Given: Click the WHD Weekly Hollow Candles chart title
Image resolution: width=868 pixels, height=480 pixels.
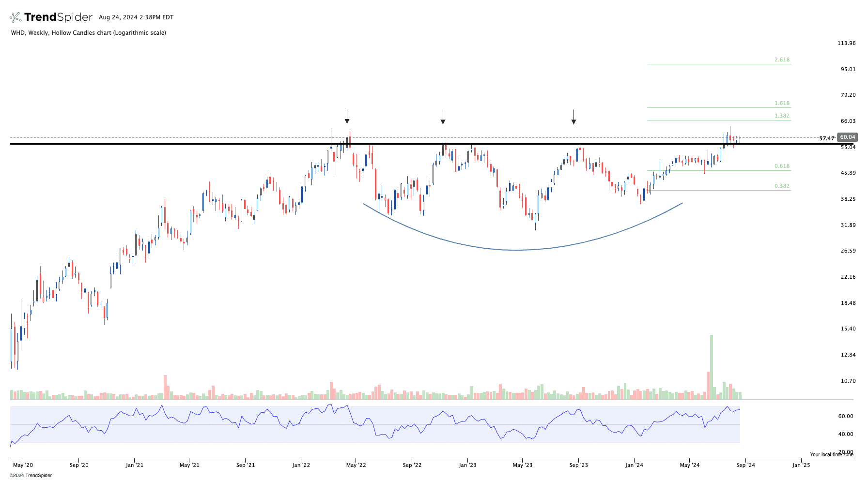Looking at the screenshot, I should pyautogui.click(x=89, y=33).
